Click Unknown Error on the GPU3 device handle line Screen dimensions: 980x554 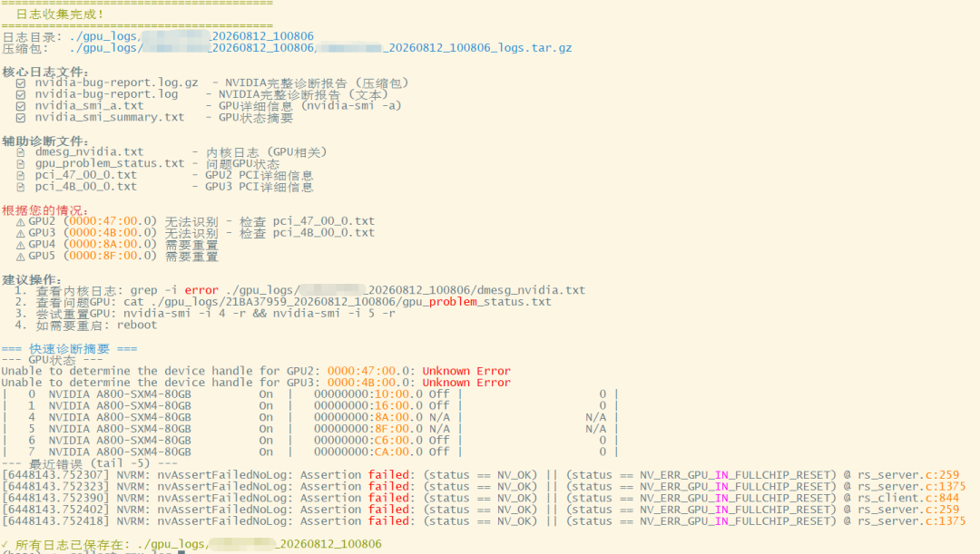click(466, 383)
